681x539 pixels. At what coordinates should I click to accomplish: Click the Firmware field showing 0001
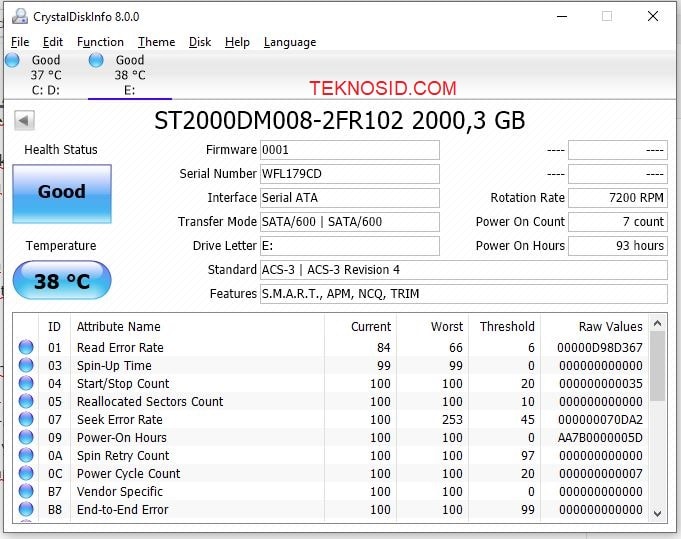pyautogui.click(x=350, y=150)
